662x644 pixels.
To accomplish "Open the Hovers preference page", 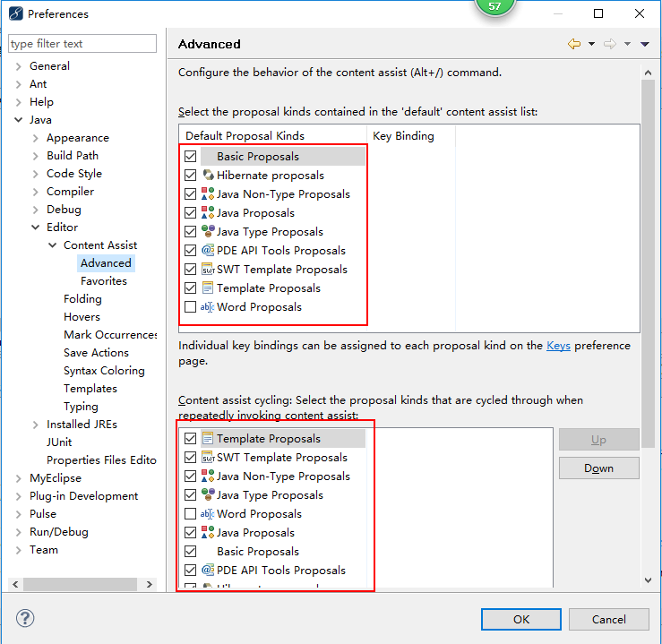I will pyautogui.click(x=82, y=317).
